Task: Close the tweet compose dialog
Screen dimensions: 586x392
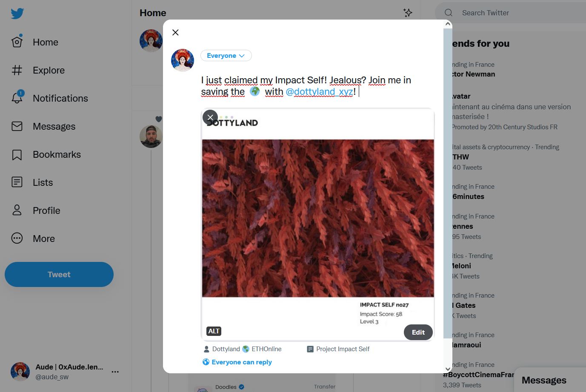Action: pyautogui.click(x=175, y=32)
